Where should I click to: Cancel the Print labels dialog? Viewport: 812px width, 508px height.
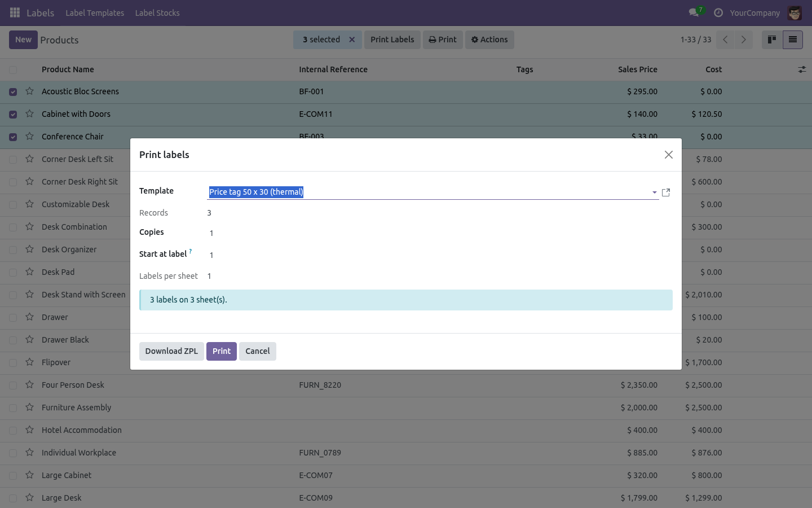coord(258,351)
